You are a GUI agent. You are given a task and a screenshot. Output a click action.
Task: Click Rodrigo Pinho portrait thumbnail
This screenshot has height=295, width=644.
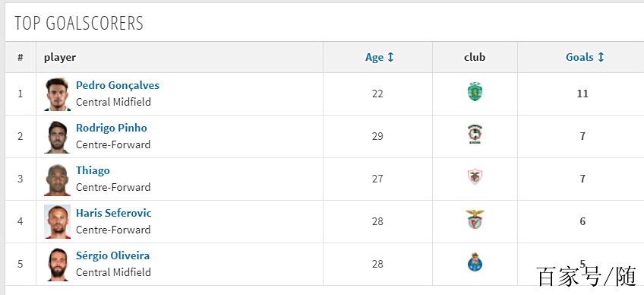57,137
